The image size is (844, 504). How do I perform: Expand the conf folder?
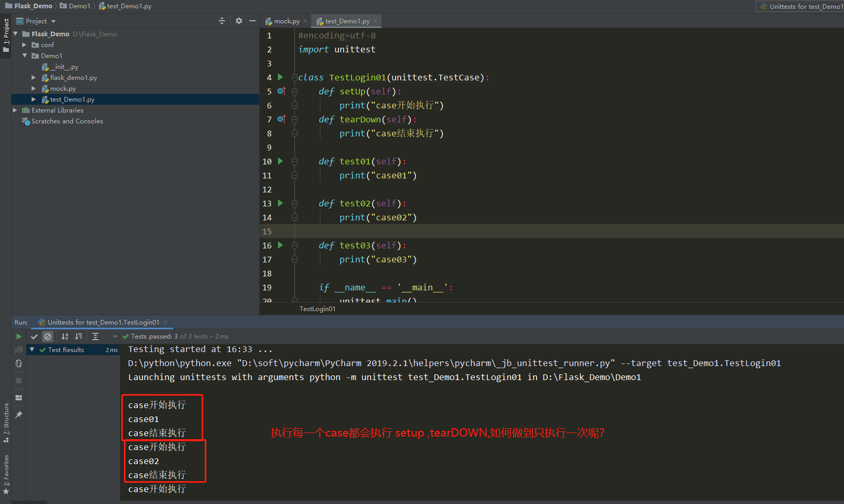point(24,45)
